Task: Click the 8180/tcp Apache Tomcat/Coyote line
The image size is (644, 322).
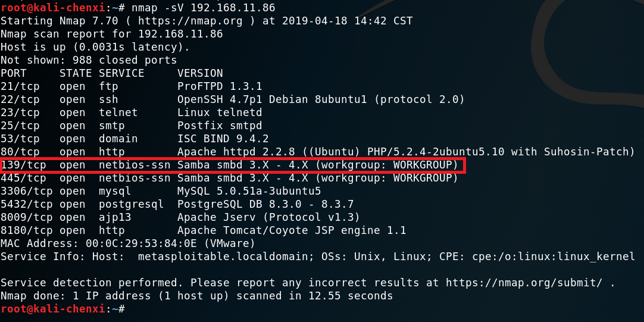Action: (x=203, y=230)
